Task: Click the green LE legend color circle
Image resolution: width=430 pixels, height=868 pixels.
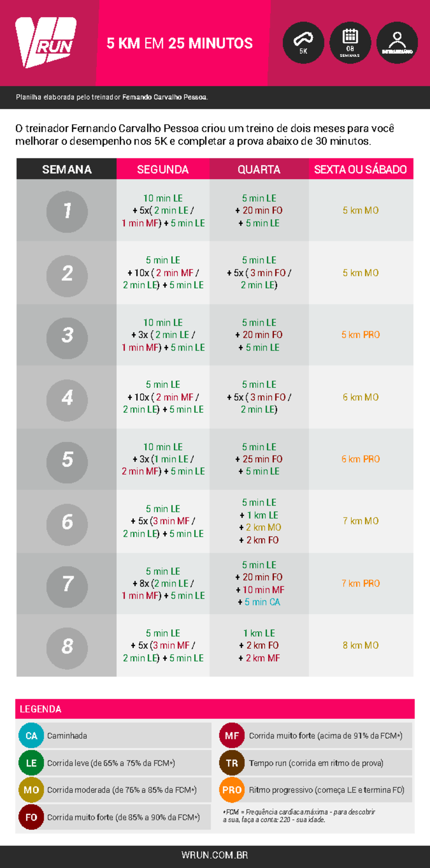Action: (x=31, y=763)
